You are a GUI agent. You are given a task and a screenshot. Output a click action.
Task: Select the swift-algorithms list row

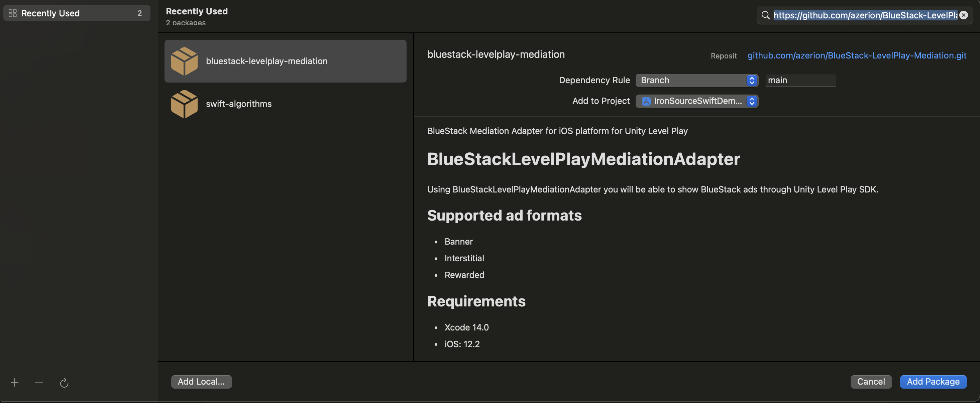coord(285,104)
